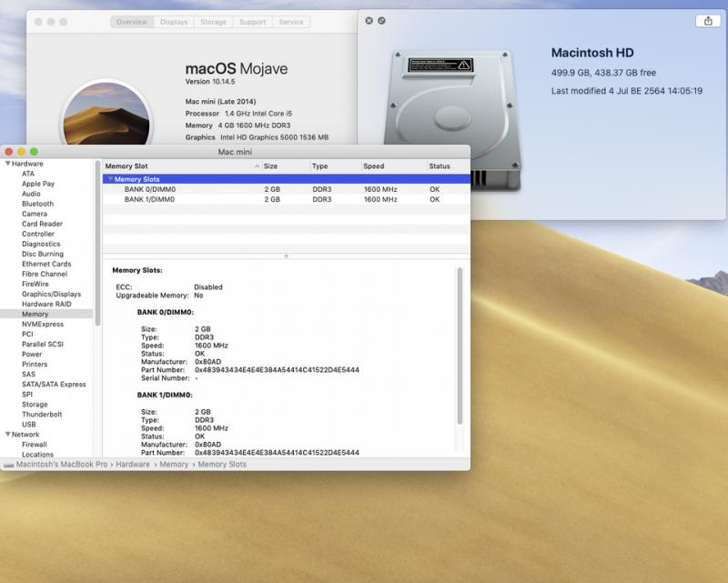
Task: Click Memory in the path bar
Action: (x=174, y=464)
